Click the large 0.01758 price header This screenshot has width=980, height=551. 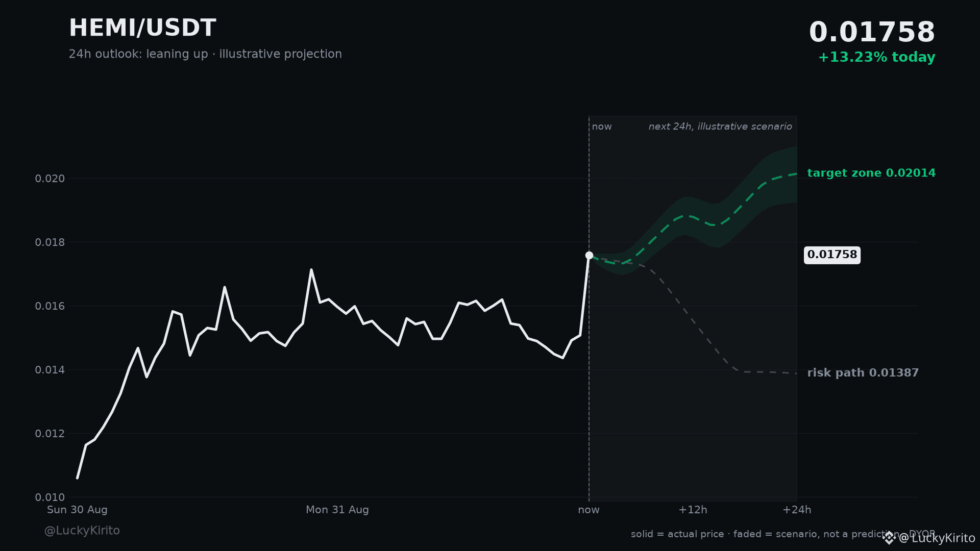(872, 32)
